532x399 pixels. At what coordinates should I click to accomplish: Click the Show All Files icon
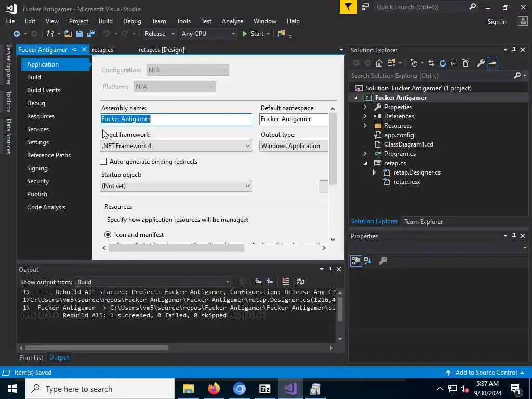click(x=465, y=63)
